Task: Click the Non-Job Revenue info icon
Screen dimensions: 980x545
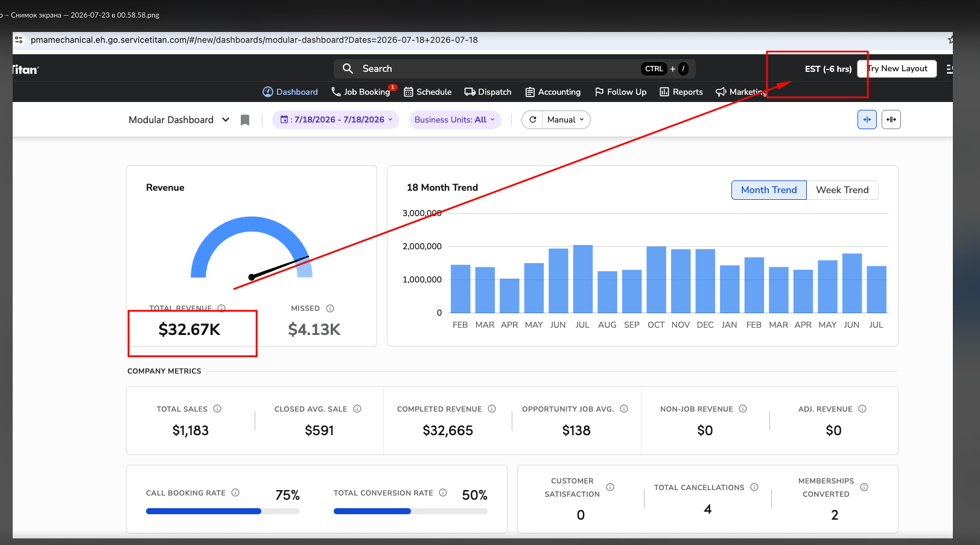Action: tap(743, 409)
